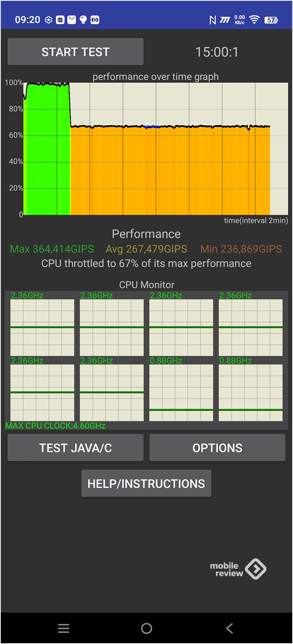Tap the START TEST button
293x644 pixels.
(75, 52)
